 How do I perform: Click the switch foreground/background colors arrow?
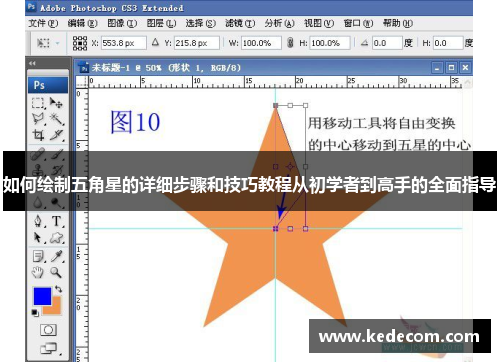click(59, 289)
